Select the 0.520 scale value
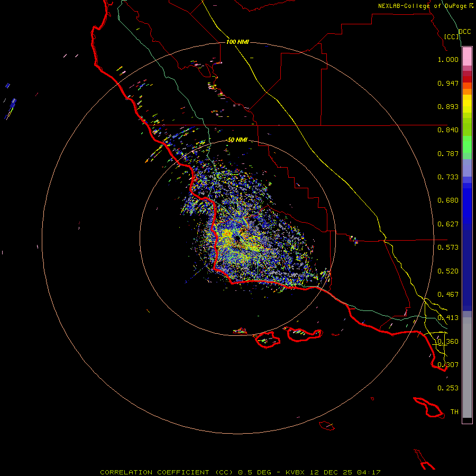This screenshot has height=476, width=476. pyautogui.click(x=448, y=271)
